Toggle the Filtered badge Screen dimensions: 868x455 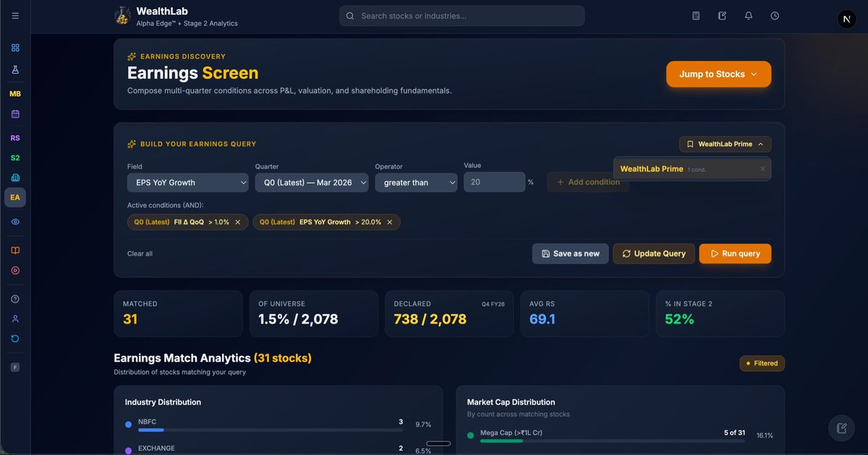(762, 363)
